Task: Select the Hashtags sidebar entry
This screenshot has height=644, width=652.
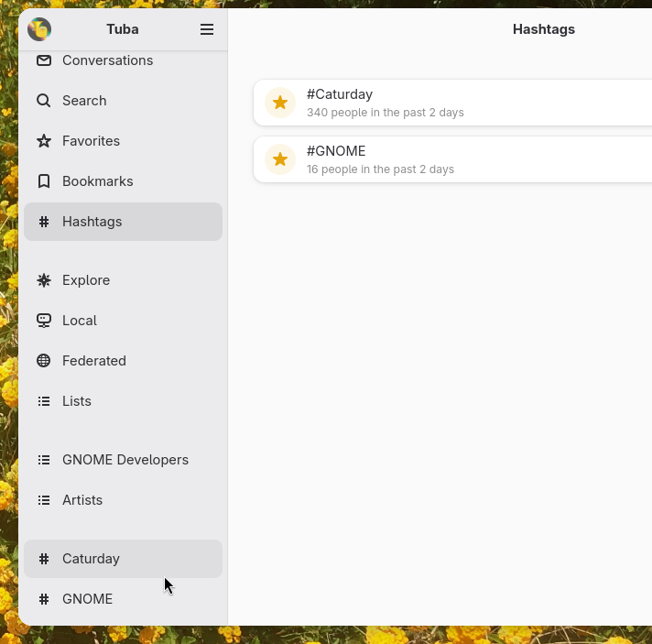Action: tap(123, 222)
